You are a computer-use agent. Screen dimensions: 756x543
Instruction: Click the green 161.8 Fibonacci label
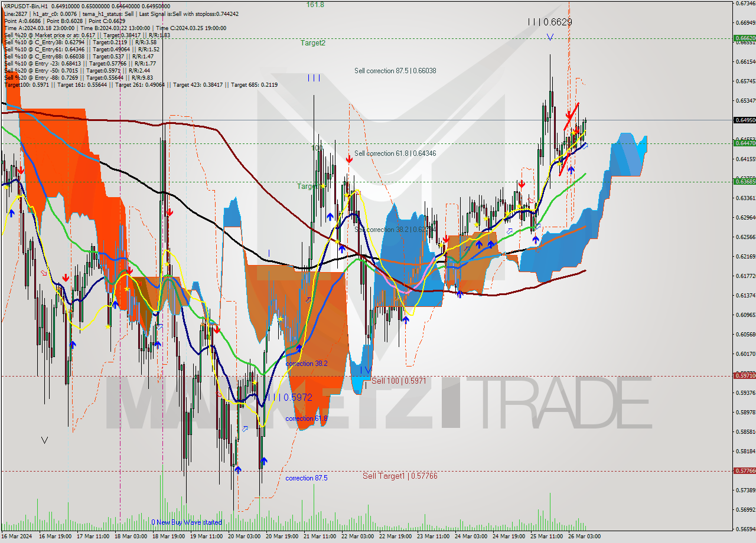(x=315, y=5)
